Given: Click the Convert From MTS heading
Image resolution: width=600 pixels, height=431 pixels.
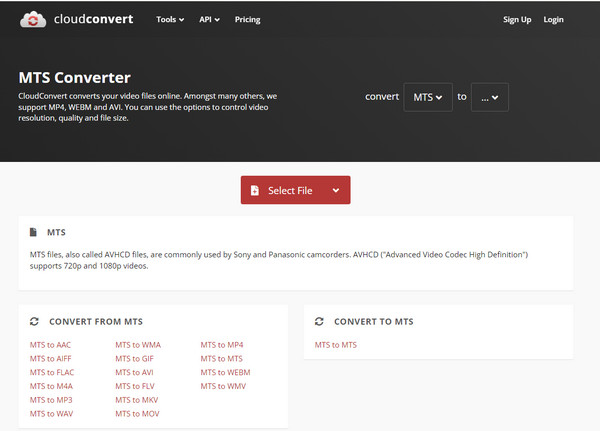Looking at the screenshot, I should click(96, 322).
